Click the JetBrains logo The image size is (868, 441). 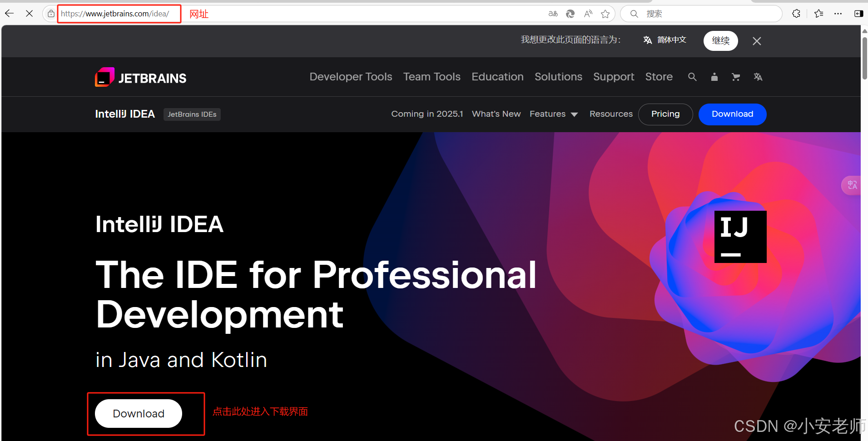click(141, 77)
